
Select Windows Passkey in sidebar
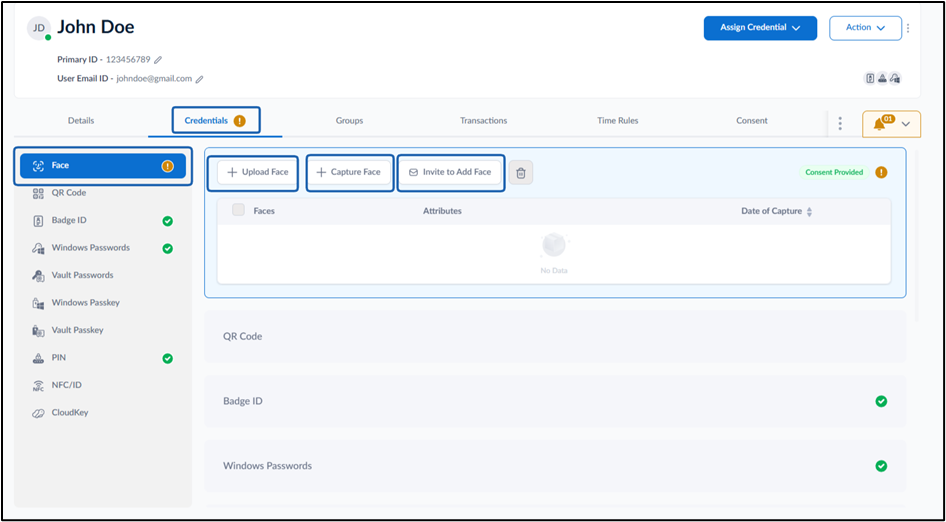[x=103, y=303]
